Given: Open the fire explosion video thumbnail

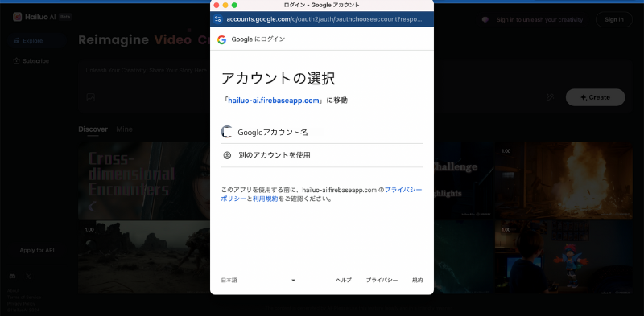Looking at the screenshot, I should coord(563,180).
